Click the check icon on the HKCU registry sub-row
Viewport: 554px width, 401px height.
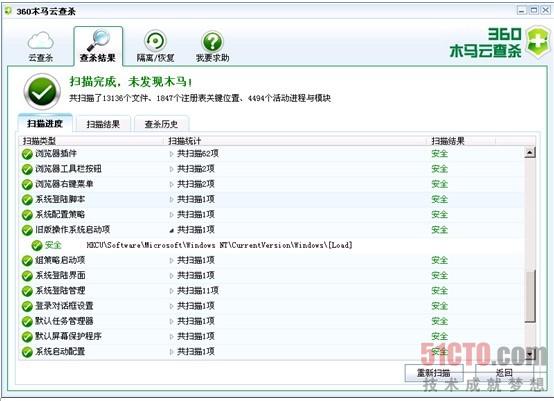pos(37,246)
